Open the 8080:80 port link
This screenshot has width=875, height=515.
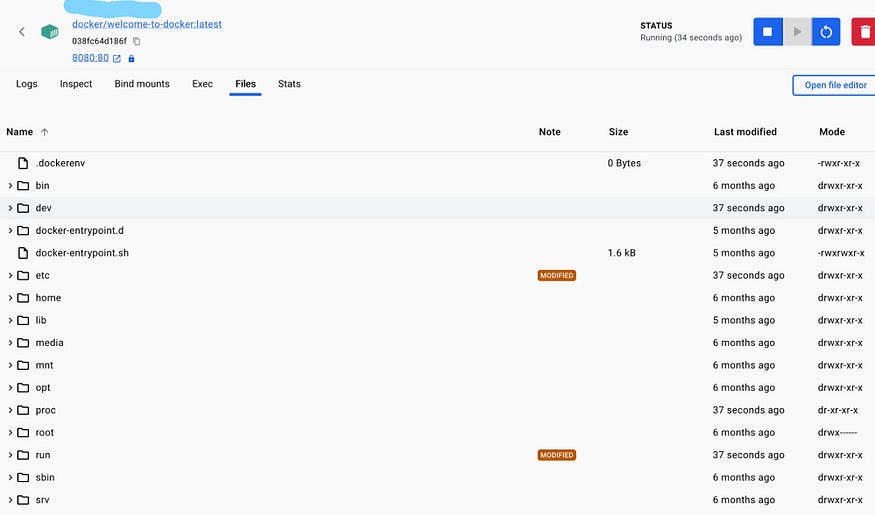pos(90,58)
